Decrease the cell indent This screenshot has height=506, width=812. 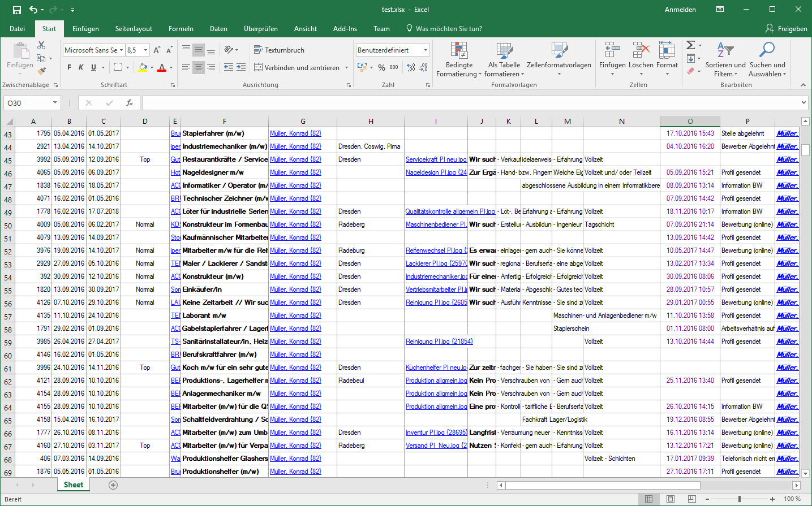229,67
